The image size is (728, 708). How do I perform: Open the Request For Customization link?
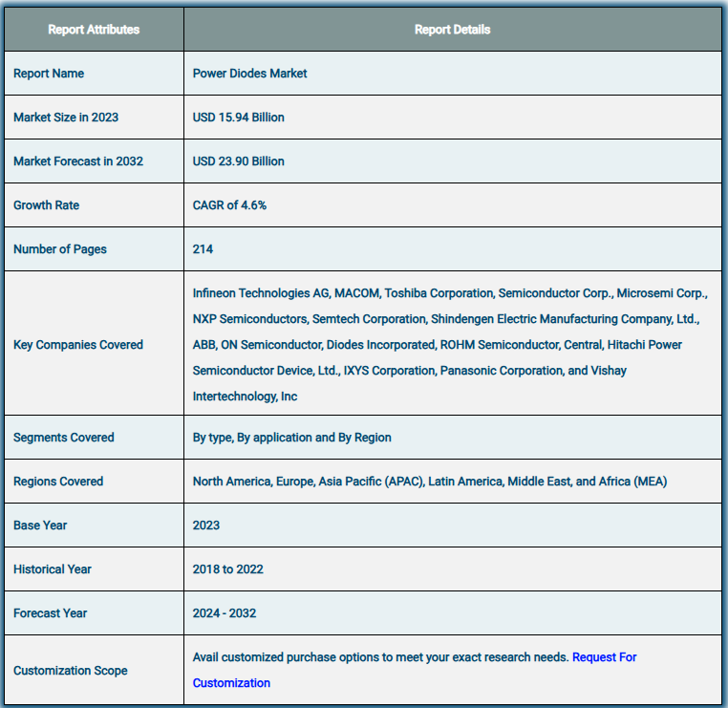pyautogui.click(x=604, y=657)
